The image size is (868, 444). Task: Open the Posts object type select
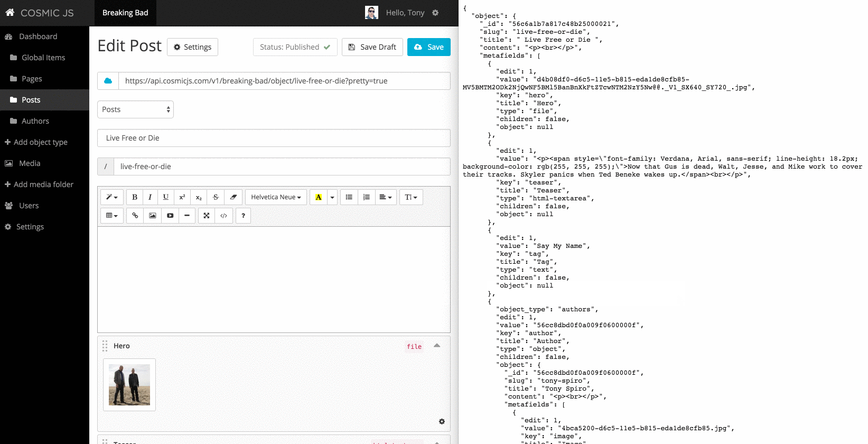pyautogui.click(x=135, y=109)
